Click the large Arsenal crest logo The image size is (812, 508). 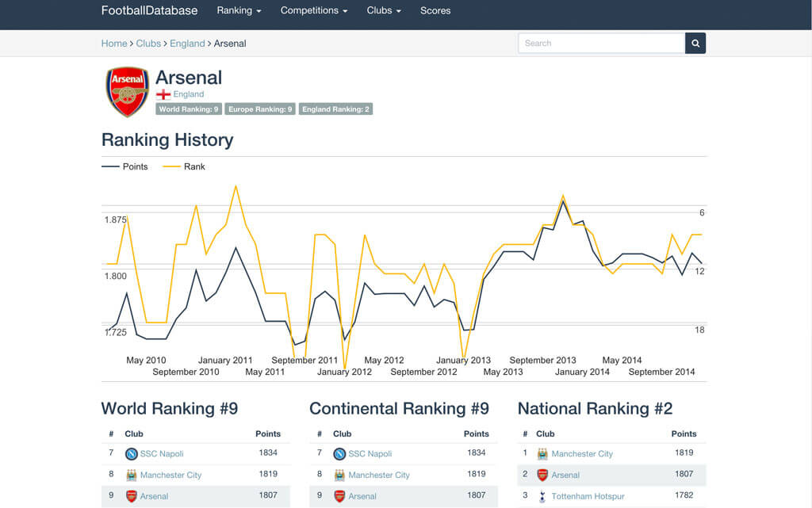click(128, 92)
